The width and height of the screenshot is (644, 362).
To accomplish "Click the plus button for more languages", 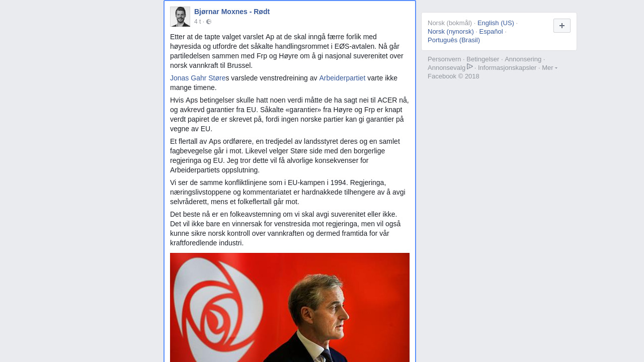I will click(562, 26).
